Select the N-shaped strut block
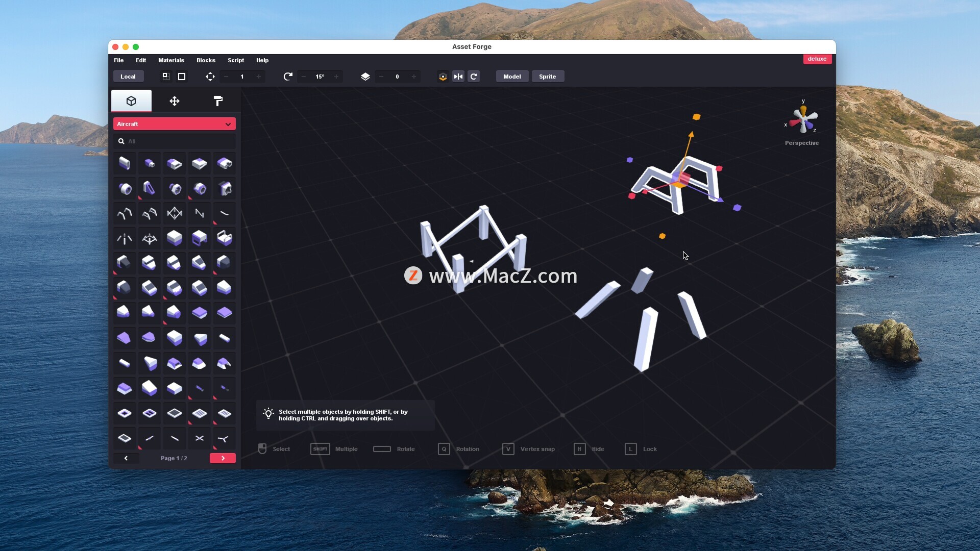Screen dimensions: 980x551 [x=200, y=213]
